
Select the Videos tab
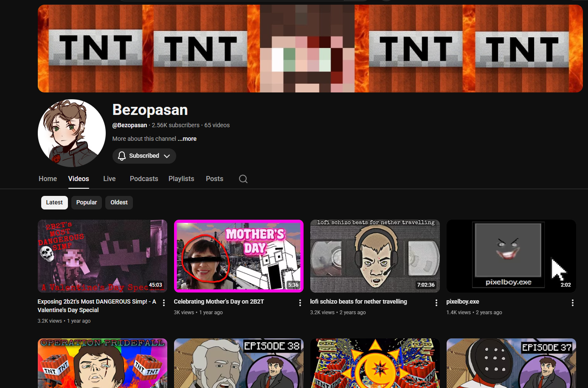pyautogui.click(x=79, y=179)
